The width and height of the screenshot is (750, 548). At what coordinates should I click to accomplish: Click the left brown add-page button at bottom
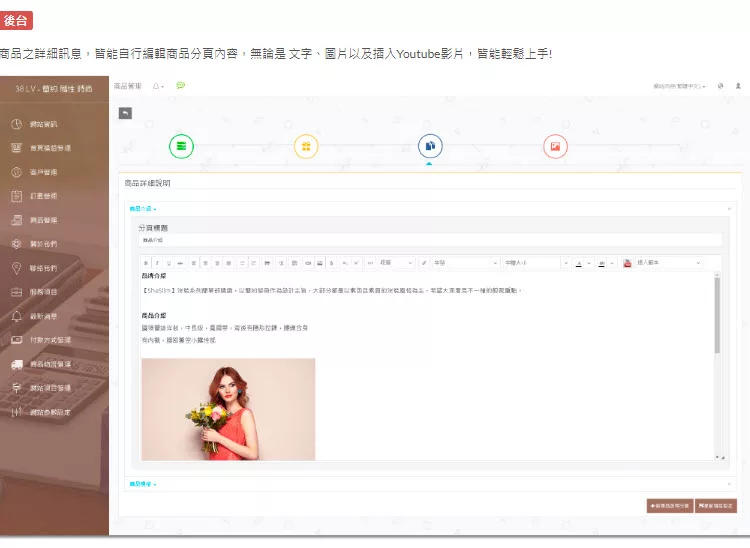click(x=670, y=505)
